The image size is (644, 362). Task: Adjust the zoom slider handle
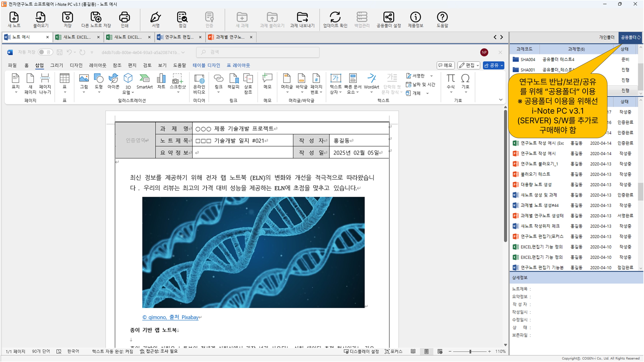[470, 352]
